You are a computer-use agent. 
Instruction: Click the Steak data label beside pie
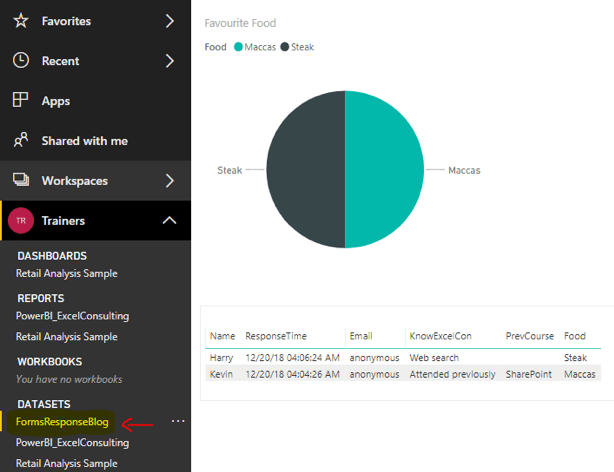pyautogui.click(x=229, y=170)
